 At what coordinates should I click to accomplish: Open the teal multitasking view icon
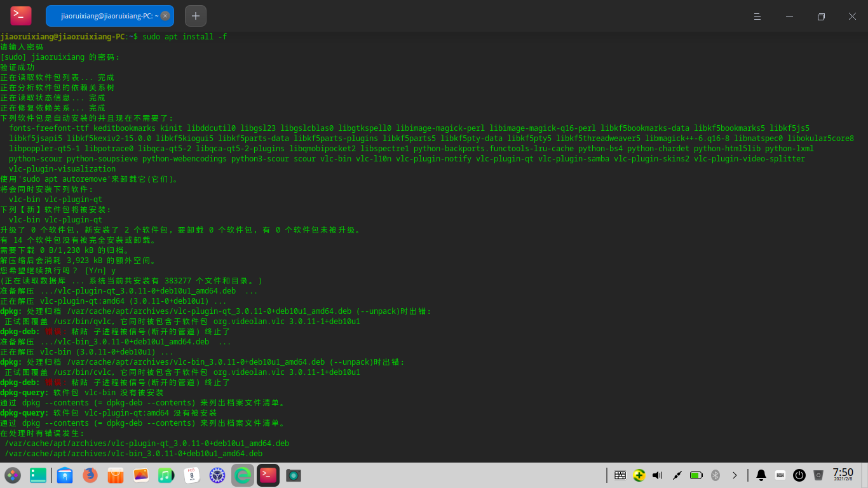[x=38, y=475]
